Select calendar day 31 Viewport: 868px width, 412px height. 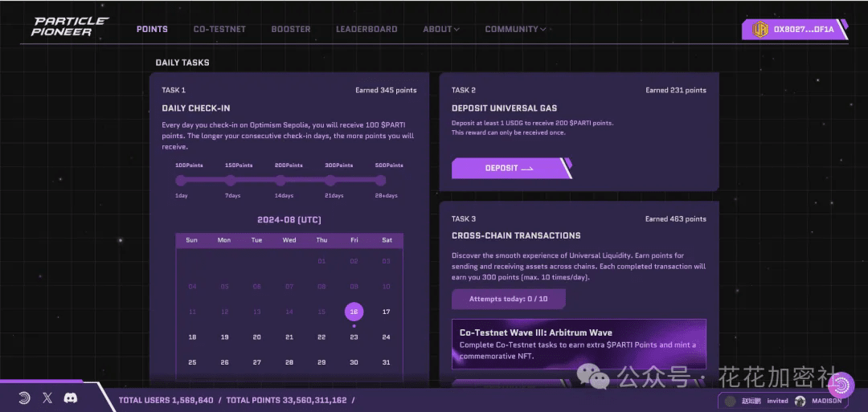[x=387, y=363]
